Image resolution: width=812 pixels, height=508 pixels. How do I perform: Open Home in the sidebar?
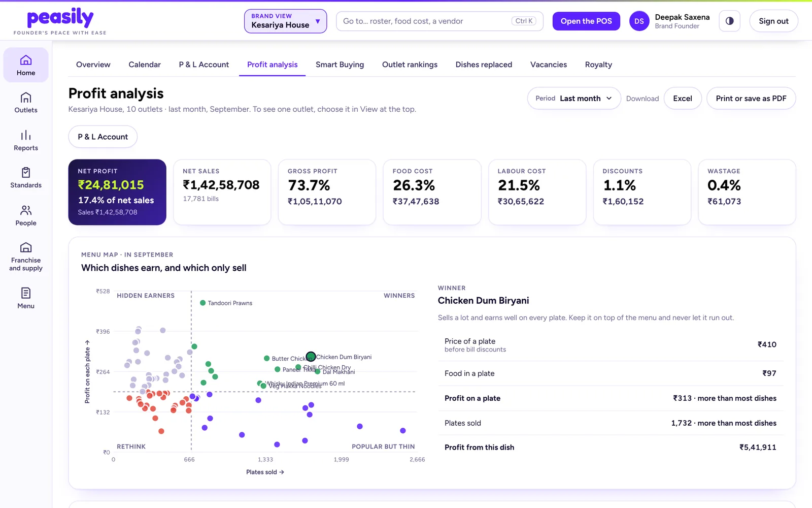point(26,65)
